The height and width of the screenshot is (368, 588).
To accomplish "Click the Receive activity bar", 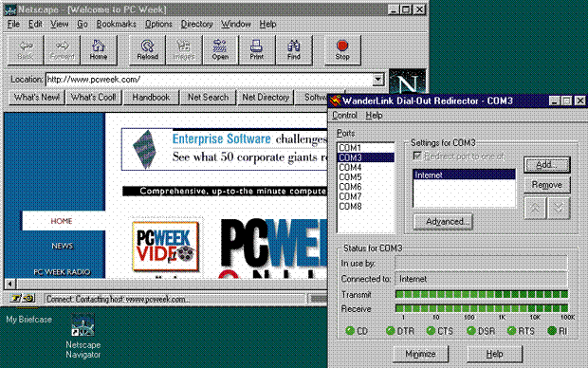I will point(482,309).
